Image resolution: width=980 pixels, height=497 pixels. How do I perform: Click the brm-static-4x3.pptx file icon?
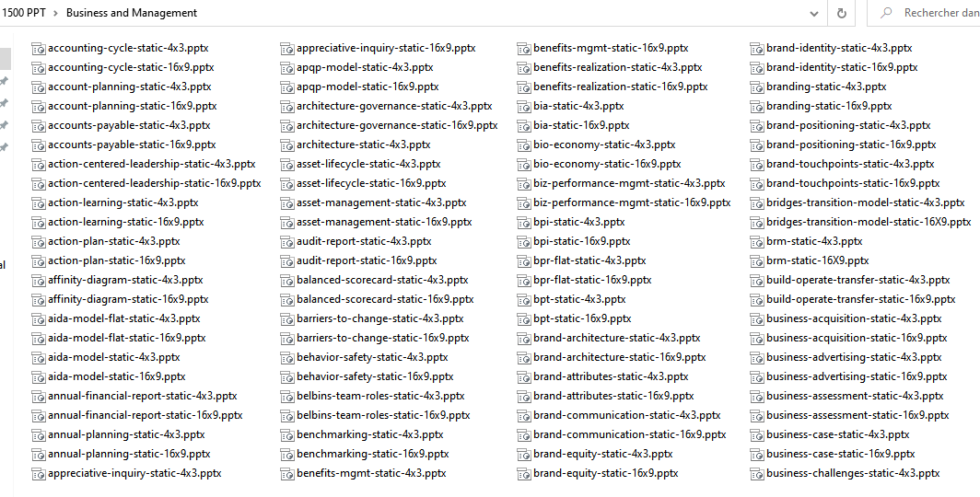757,242
